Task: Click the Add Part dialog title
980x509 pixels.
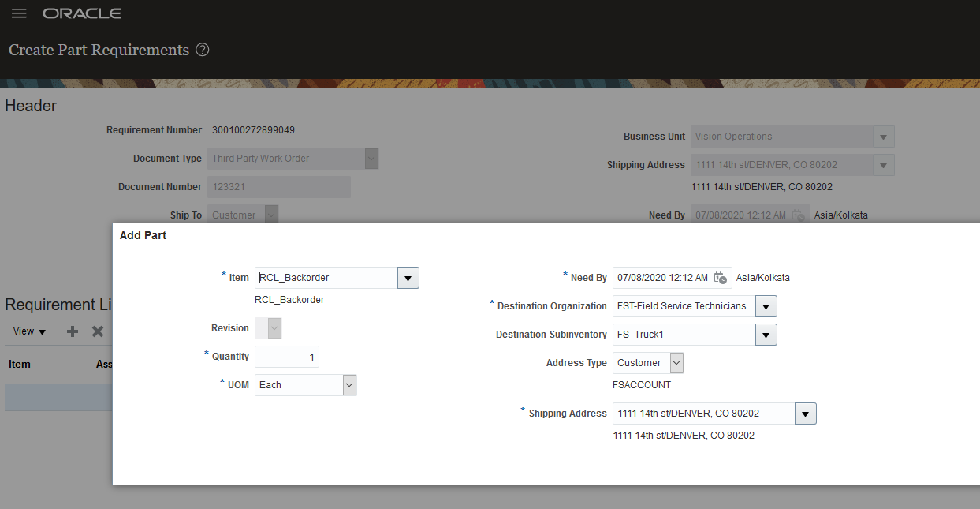Action: pyautogui.click(x=143, y=235)
